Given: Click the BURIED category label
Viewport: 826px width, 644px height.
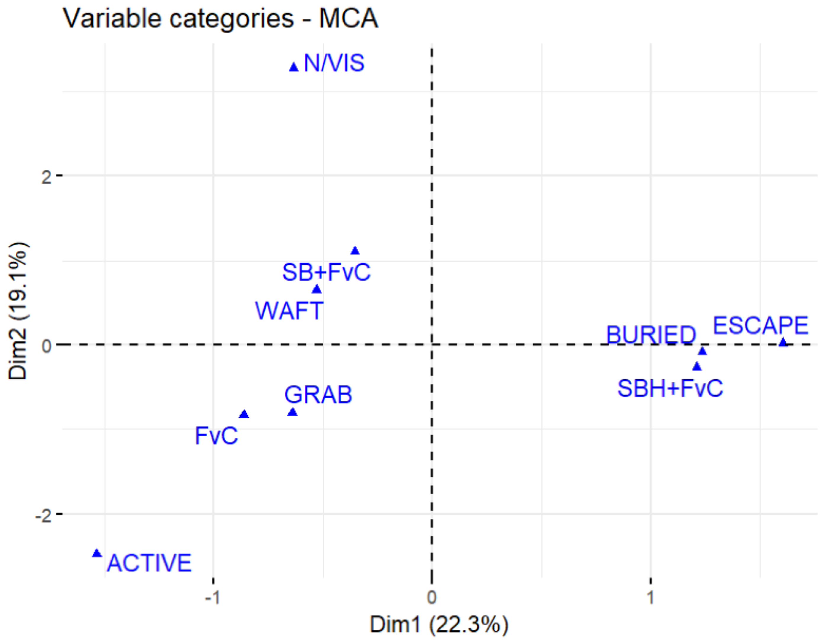Looking at the screenshot, I should pyautogui.click(x=651, y=335).
